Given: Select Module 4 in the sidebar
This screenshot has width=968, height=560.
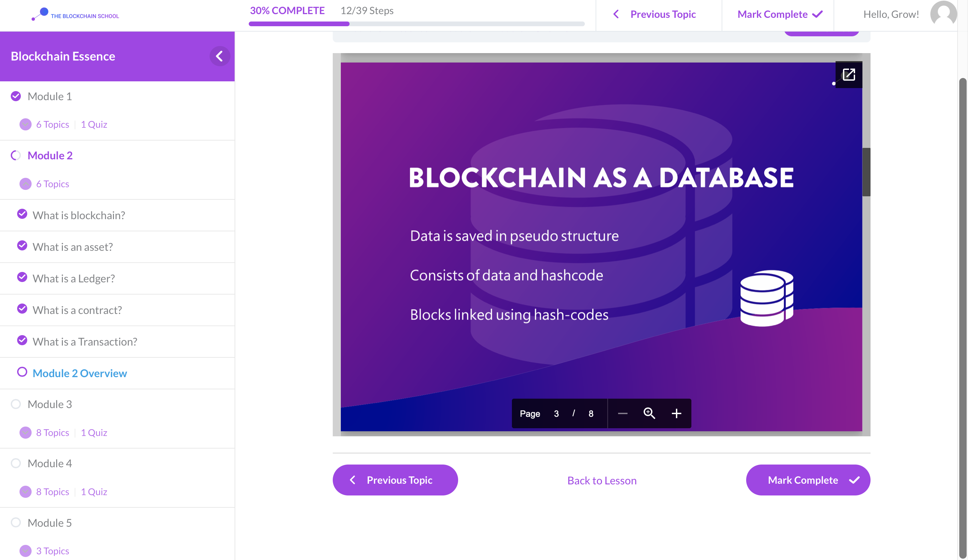Looking at the screenshot, I should pyautogui.click(x=49, y=463).
